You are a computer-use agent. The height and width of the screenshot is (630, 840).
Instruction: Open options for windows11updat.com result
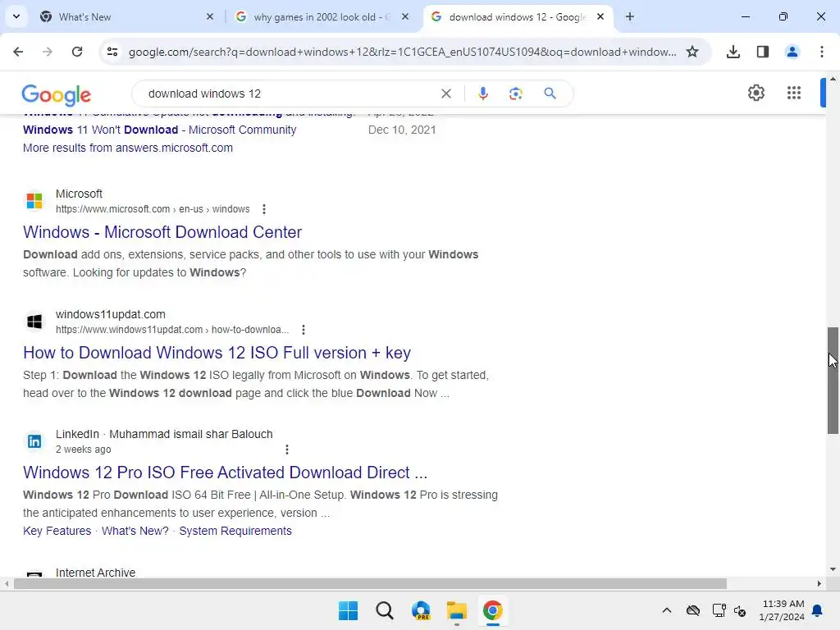[x=304, y=330]
